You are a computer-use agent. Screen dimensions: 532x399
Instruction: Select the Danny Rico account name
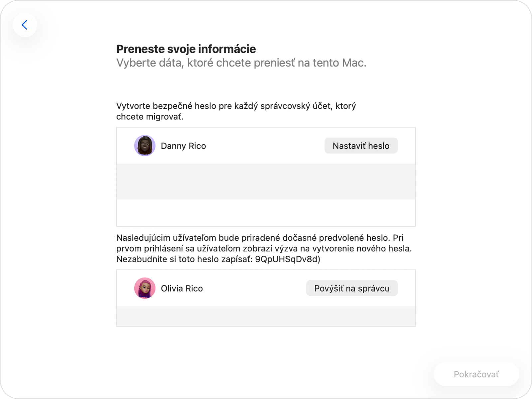click(x=183, y=146)
